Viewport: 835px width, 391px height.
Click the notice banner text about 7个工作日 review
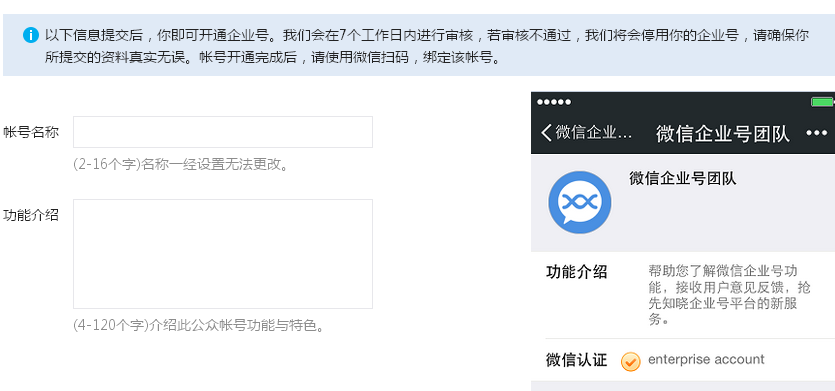pos(427,46)
